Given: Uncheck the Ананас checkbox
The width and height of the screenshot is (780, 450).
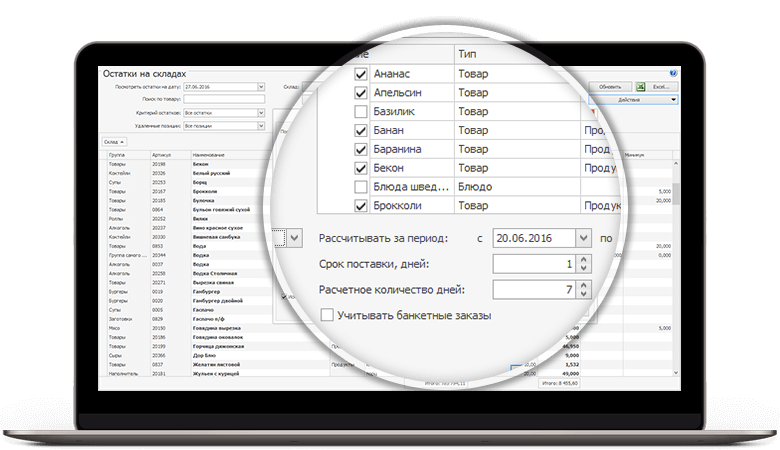Looking at the screenshot, I should click(x=360, y=74).
